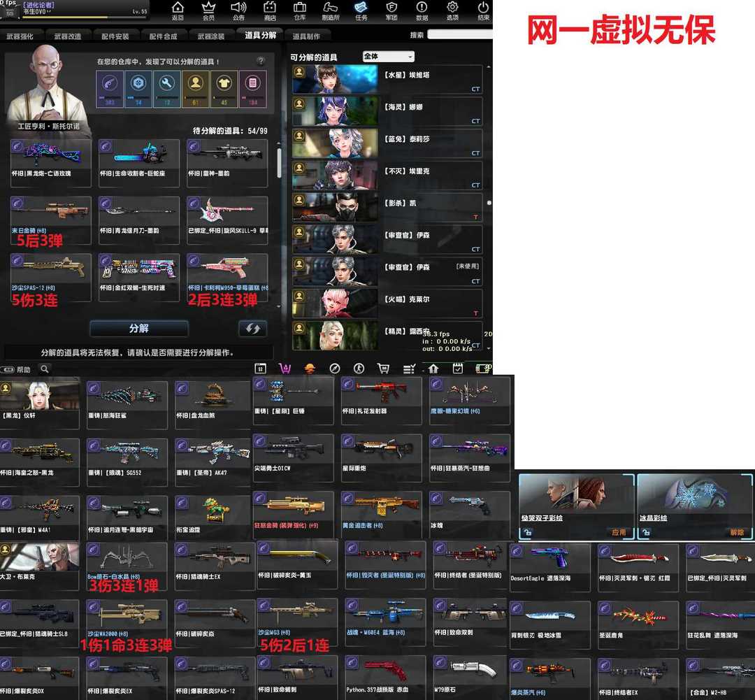
Task: Toggle the character category filter showing 61
Action: point(195,89)
